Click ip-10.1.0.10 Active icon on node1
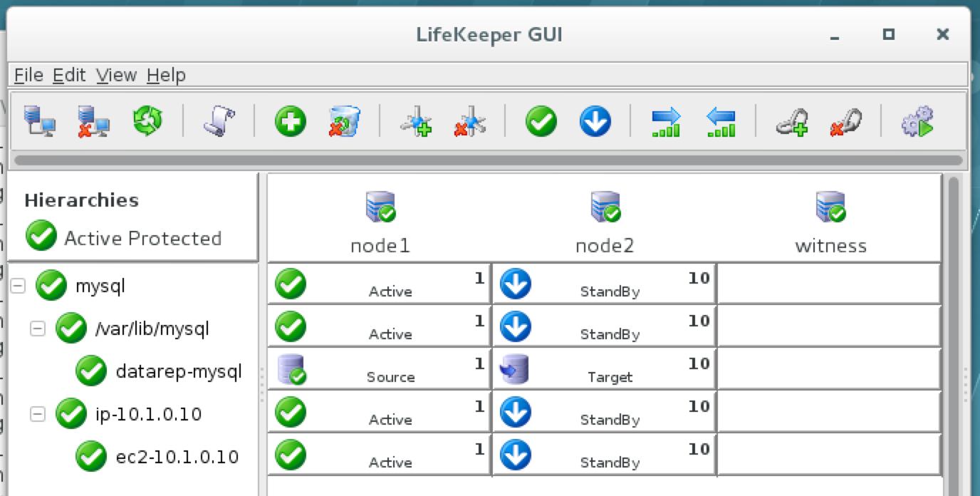 pos(291,412)
